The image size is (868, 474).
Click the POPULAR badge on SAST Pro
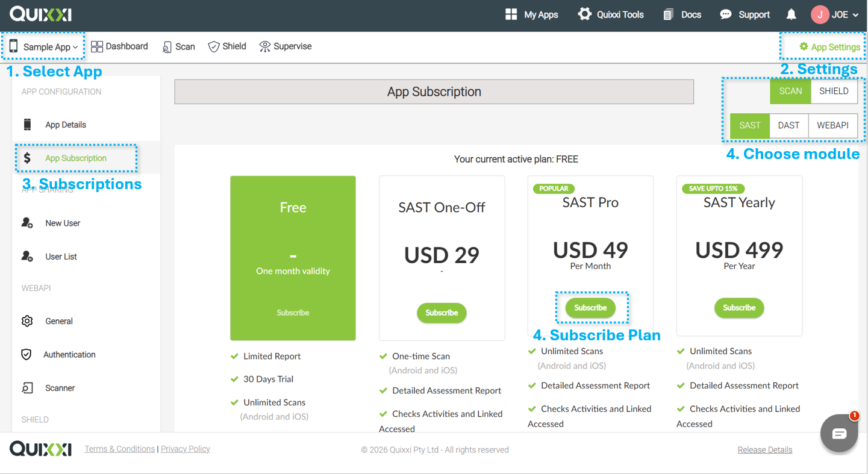[554, 189]
